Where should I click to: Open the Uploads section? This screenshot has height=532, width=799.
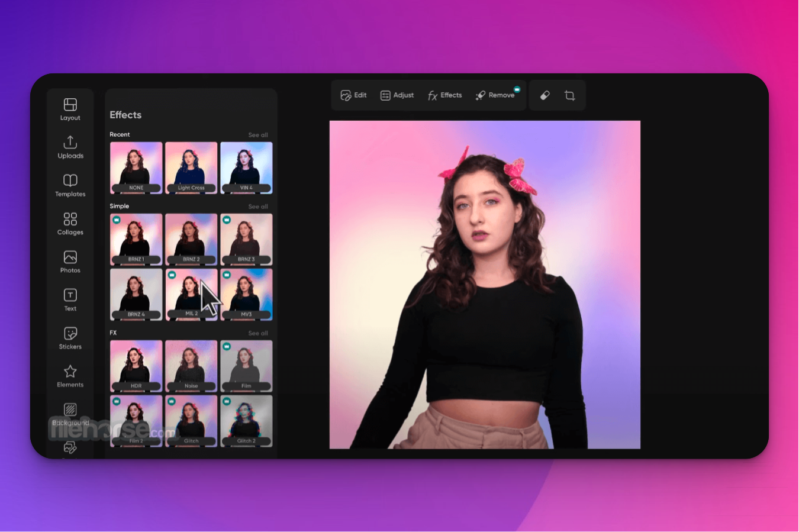(x=70, y=147)
